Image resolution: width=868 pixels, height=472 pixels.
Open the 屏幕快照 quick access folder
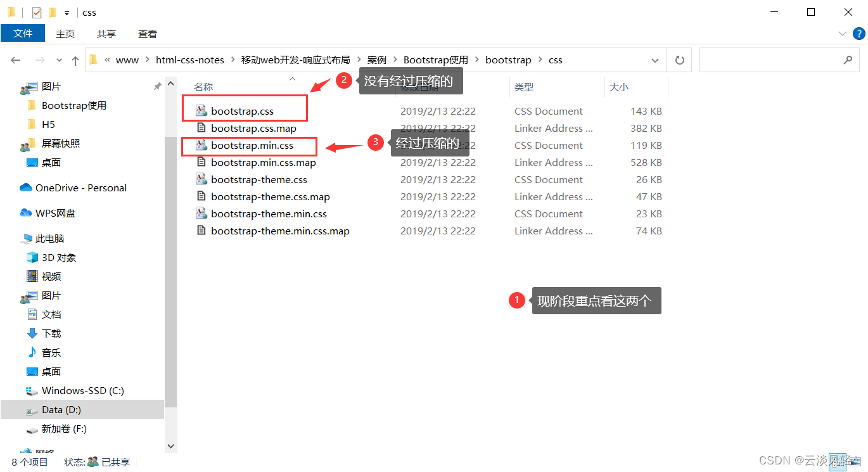click(x=60, y=143)
